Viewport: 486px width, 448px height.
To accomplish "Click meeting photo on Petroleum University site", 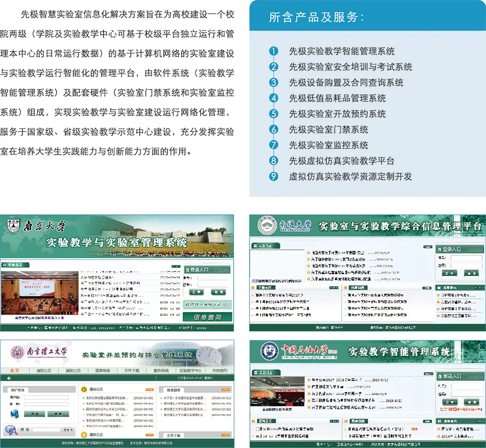I will (x=277, y=391).
